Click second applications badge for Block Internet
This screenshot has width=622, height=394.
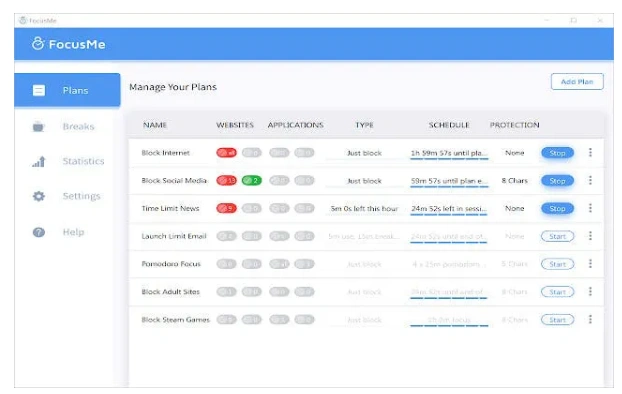tap(304, 153)
